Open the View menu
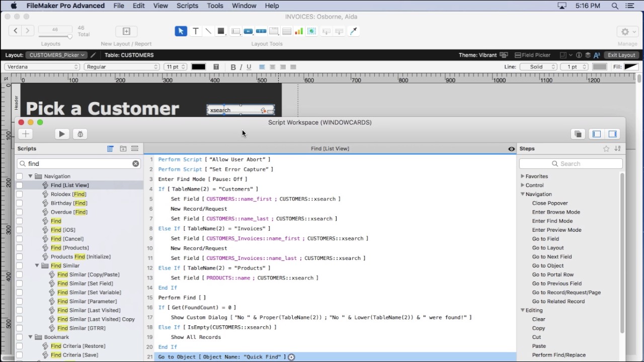This screenshot has width=644, height=362. (x=160, y=6)
